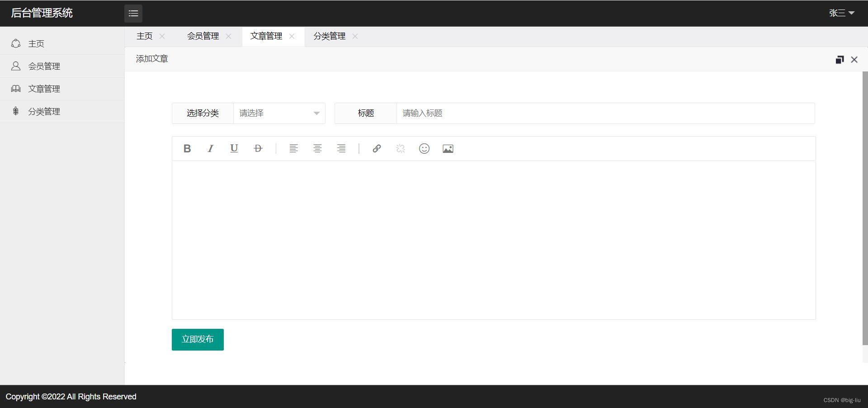Insert a hyperlink in the editor
The image size is (868, 408).
tap(377, 148)
